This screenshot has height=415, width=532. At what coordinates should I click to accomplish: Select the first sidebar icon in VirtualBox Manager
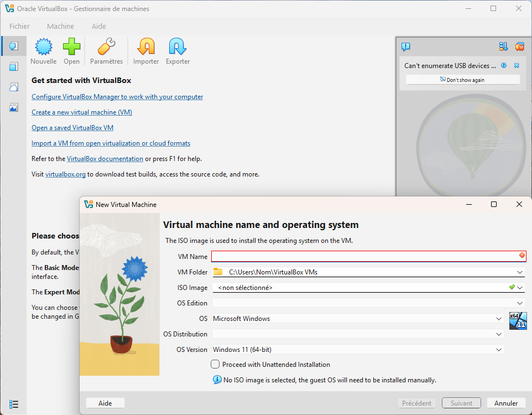14,46
